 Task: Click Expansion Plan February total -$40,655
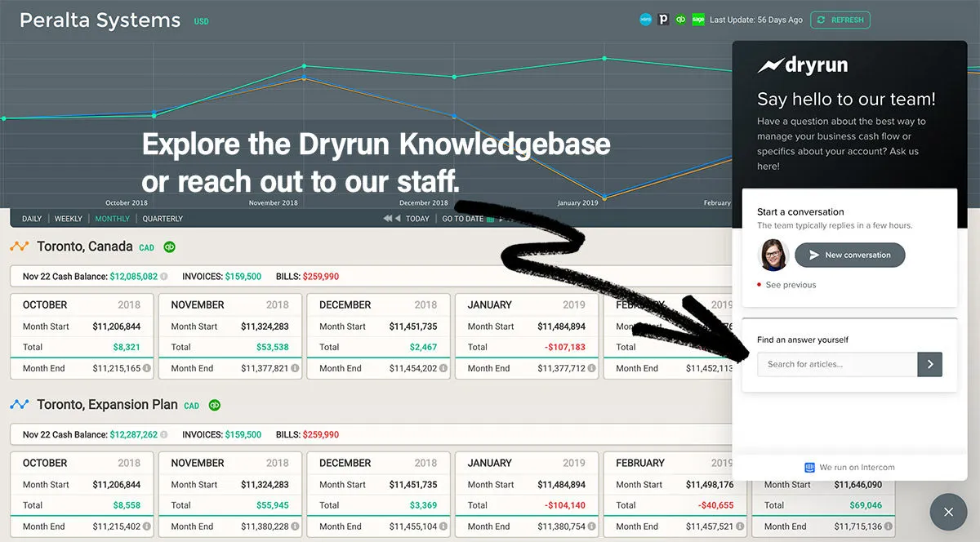pos(715,505)
